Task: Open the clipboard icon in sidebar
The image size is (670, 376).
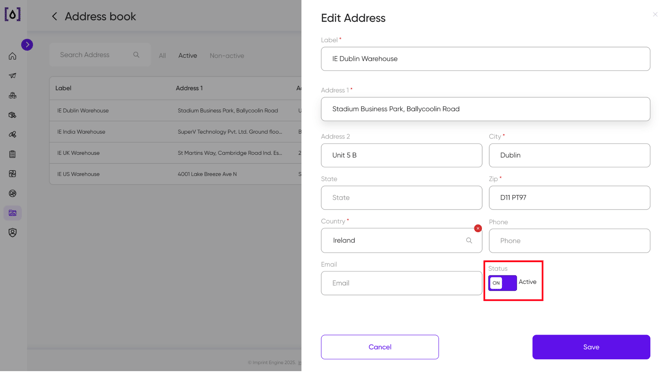Action: click(12, 154)
